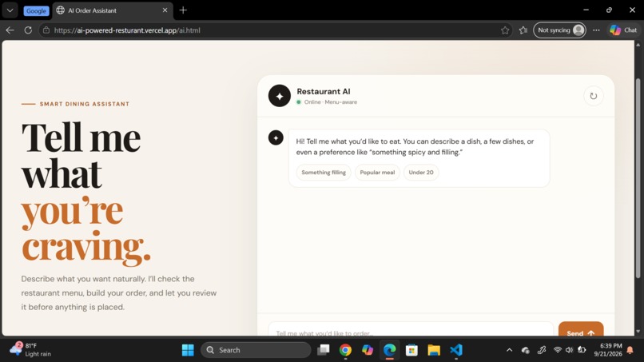The width and height of the screenshot is (644, 362).
Task: Open Task View in the taskbar
Action: [x=324, y=350]
